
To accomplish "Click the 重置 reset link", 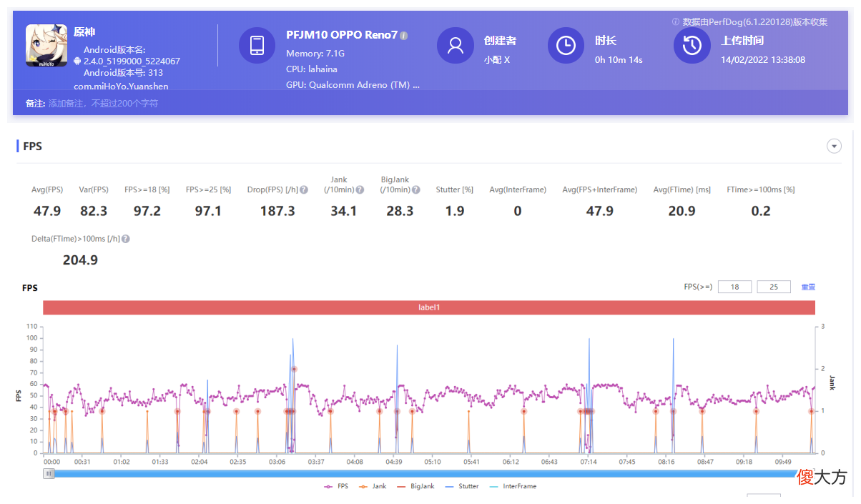I will (808, 287).
